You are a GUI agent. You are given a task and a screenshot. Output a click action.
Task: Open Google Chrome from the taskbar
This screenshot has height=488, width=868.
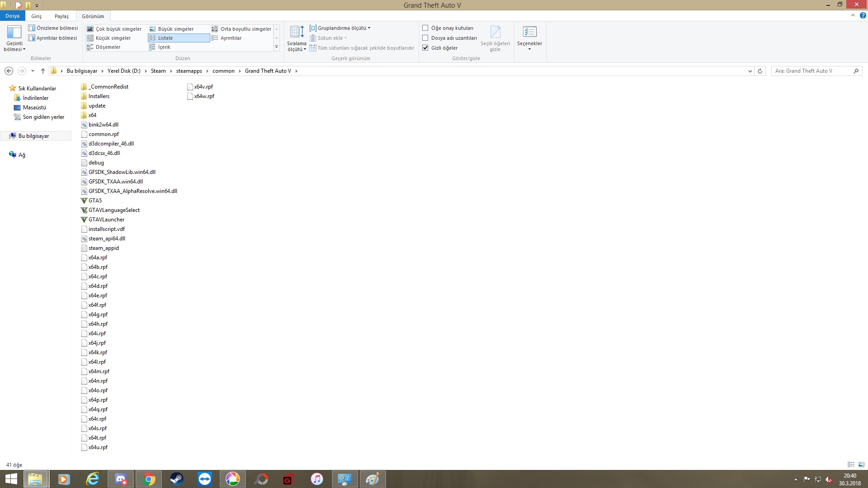click(149, 479)
